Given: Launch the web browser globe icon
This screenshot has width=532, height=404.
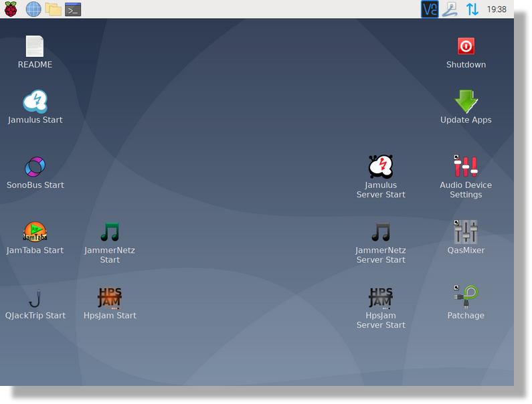Looking at the screenshot, I should (x=33, y=9).
